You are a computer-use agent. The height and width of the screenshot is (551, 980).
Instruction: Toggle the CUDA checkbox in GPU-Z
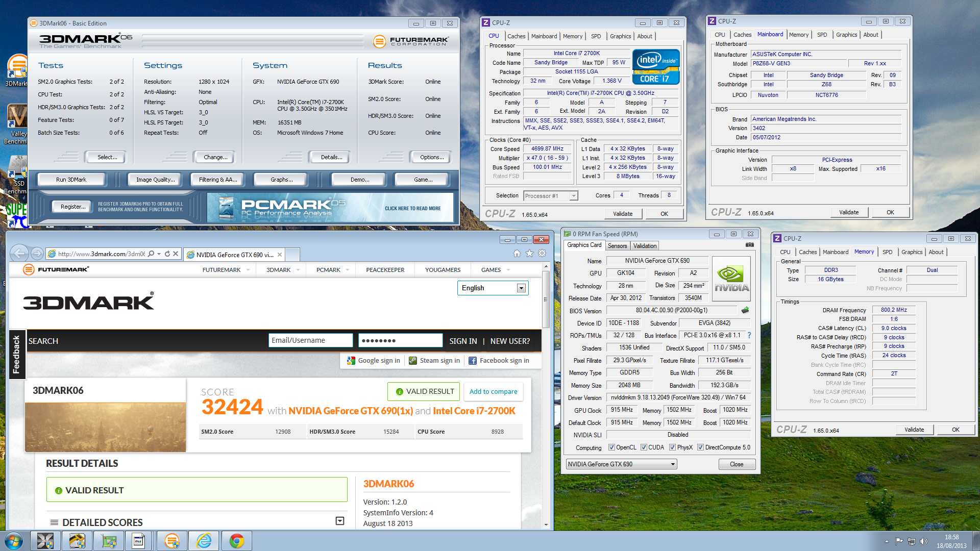pyautogui.click(x=644, y=447)
